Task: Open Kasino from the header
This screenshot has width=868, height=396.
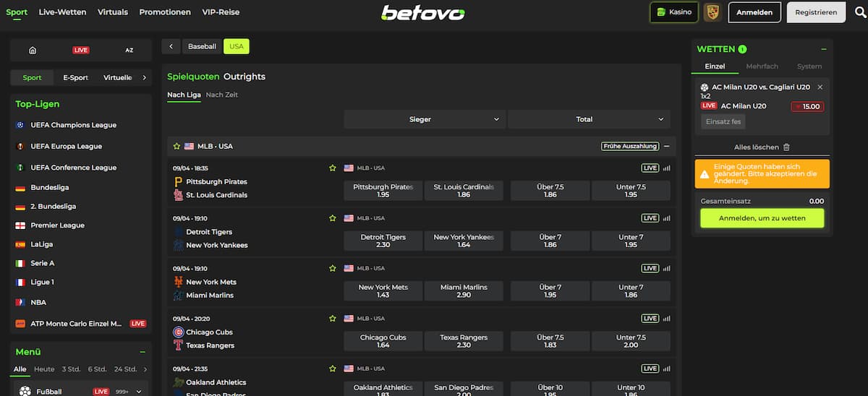Action: [674, 12]
